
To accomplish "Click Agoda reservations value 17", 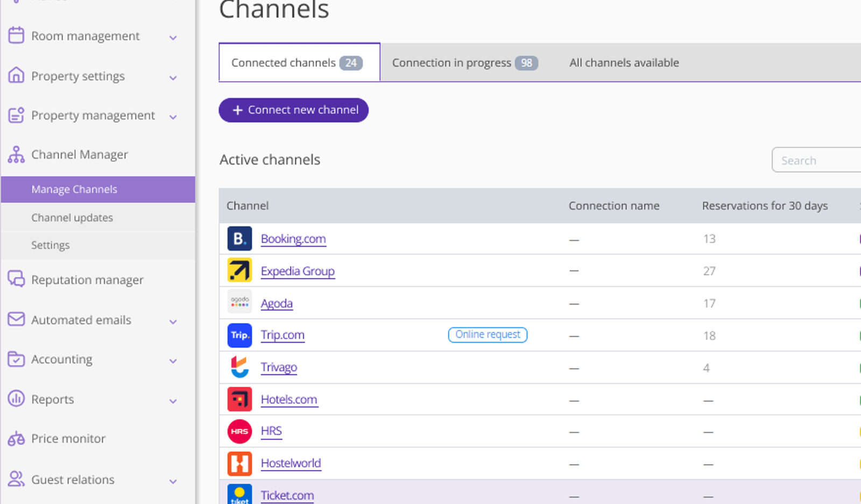I will point(709,303).
